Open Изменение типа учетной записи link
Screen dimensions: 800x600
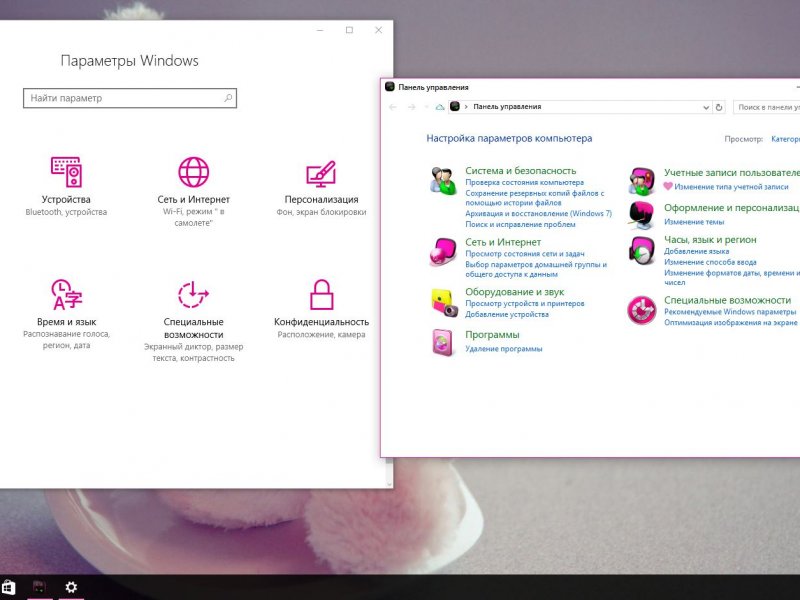click(731, 187)
